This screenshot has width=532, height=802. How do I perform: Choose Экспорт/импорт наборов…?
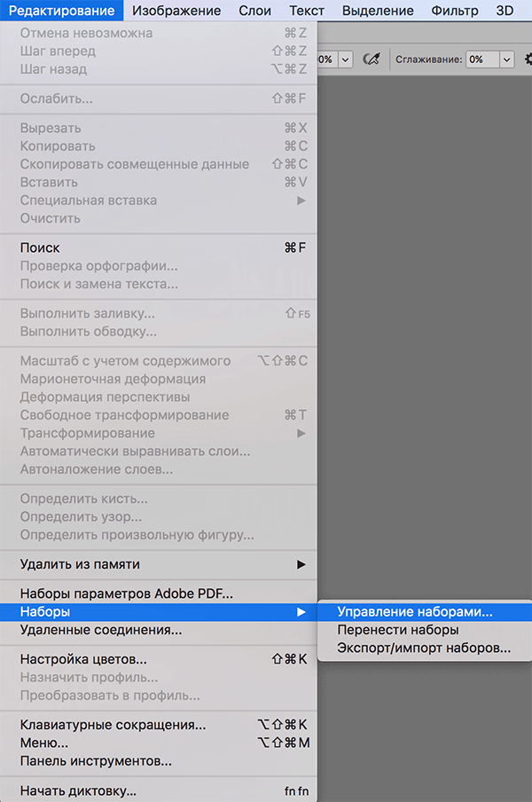(425, 648)
